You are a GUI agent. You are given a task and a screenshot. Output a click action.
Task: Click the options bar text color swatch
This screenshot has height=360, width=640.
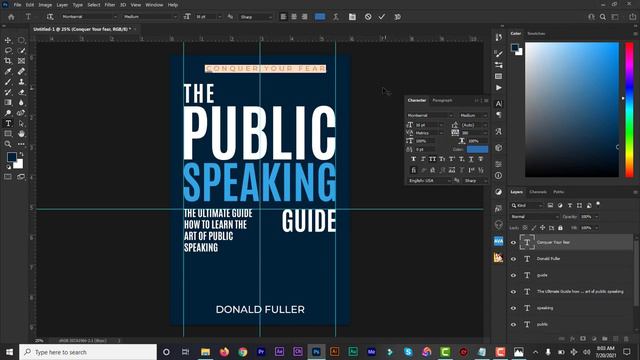[320, 17]
